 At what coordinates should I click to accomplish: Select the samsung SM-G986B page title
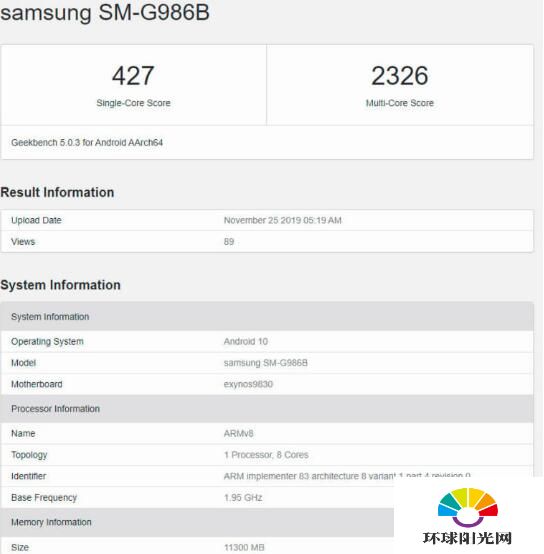click(x=105, y=12)
